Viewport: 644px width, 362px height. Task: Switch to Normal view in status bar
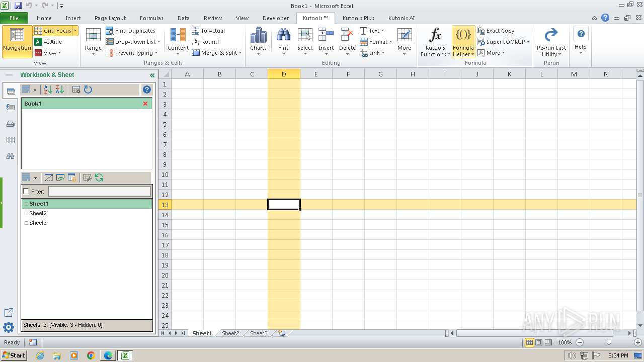tap(529, 342)
